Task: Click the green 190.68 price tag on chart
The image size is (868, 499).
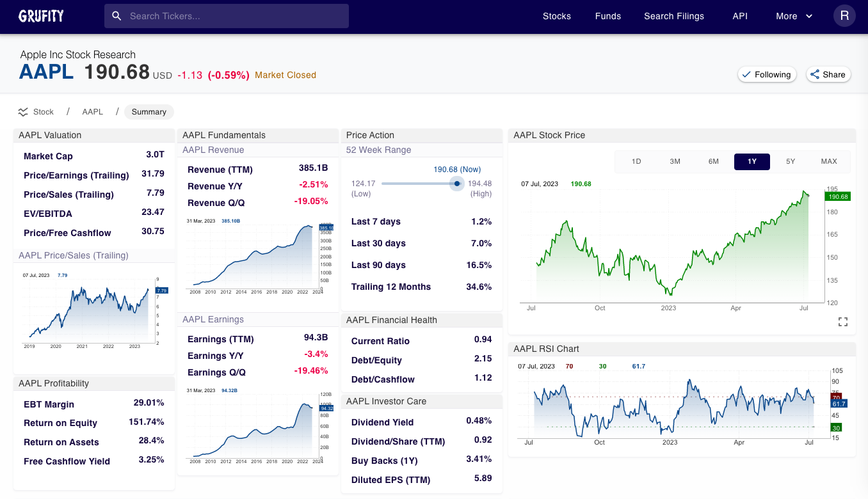Action: point(837,196)
